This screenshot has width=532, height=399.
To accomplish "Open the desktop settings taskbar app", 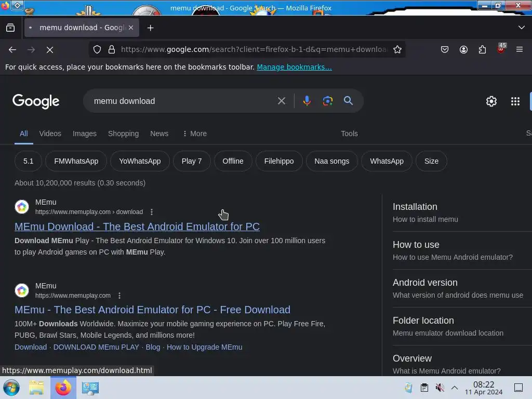I will [x=90, y=388].
